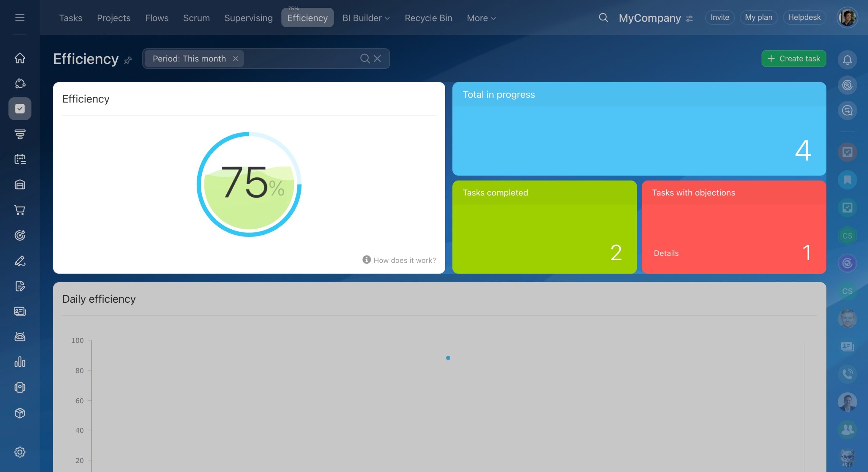The image size is (868, 472).
Task: Click the notifications bell icon
Action: point(847,60)
